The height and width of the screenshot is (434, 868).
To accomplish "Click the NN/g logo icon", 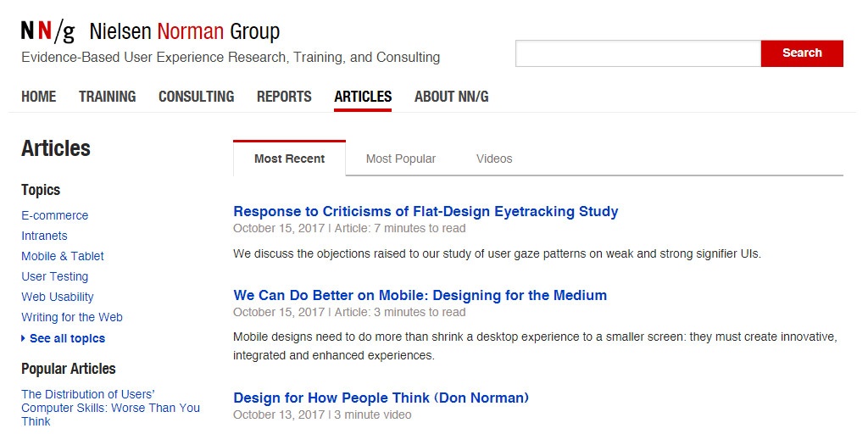I will [x=47, y=32].
